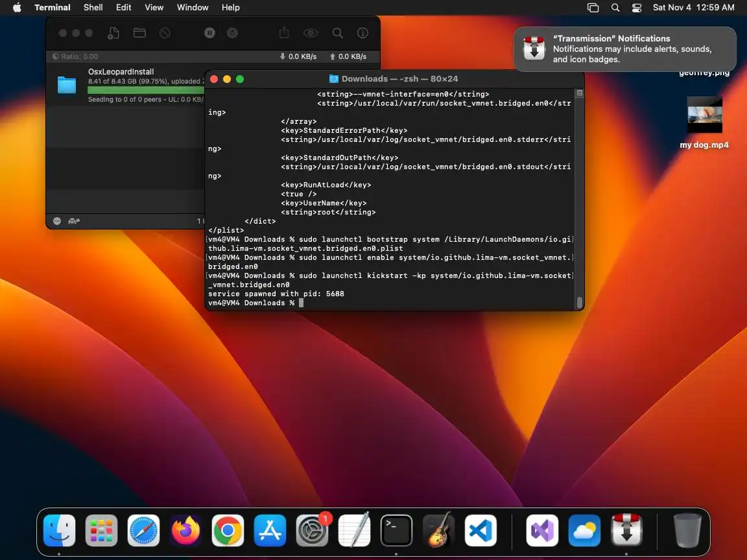Toggle Quick Look eye icon in Transmission
Viewport: 747px width, 560px height.
[311, 33]
